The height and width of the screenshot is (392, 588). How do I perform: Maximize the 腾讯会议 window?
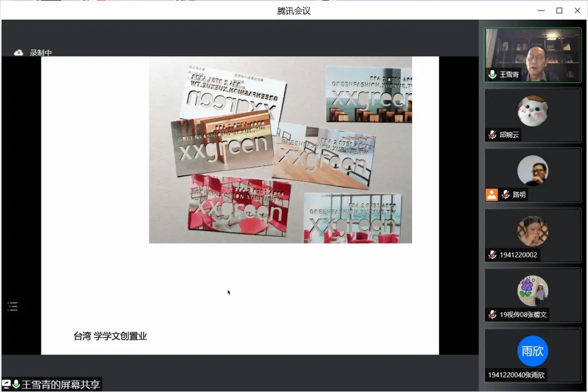tap(559, 10)
